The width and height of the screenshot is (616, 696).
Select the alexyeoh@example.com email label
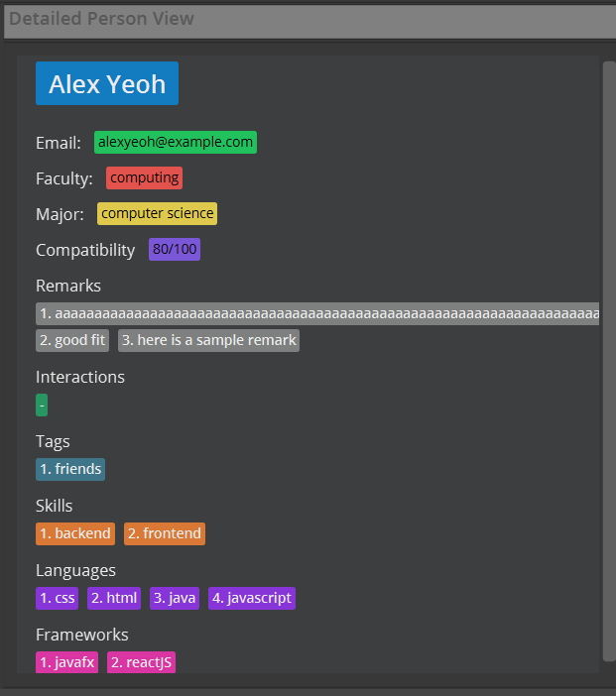click(176, 142)
